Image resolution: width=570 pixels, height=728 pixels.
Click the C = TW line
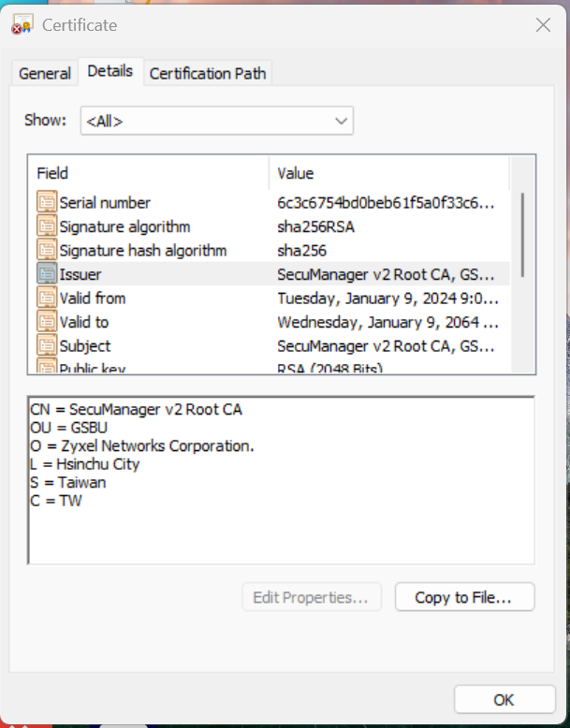(x=56, y=501)
